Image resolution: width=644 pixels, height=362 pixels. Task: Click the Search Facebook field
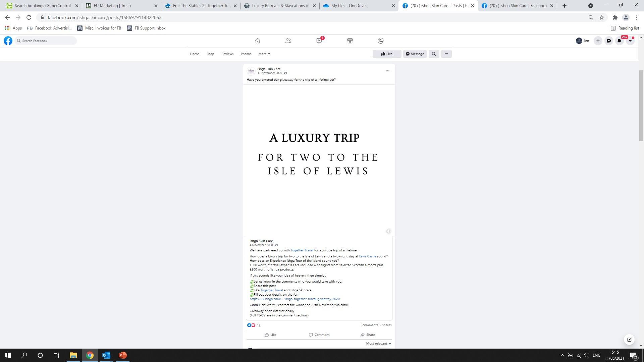pyautogui.click(x=47, y=41)
